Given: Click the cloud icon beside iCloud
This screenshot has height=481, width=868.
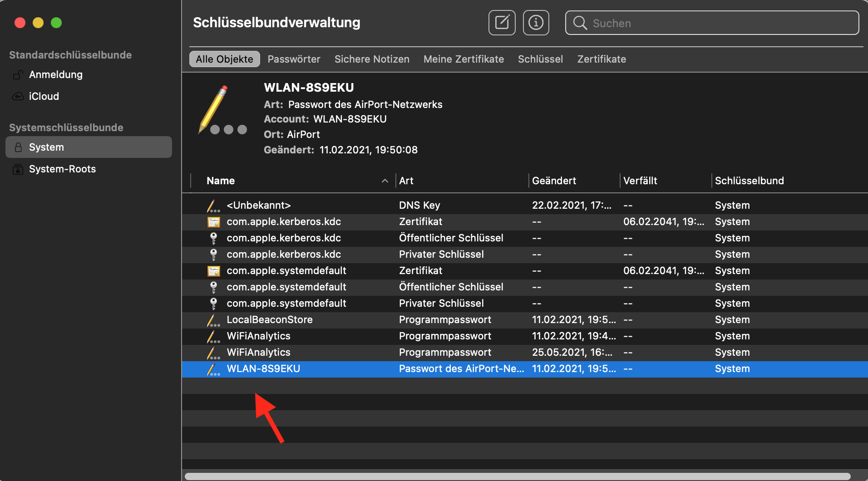Looking at the screenshot, I should (18, 97).
